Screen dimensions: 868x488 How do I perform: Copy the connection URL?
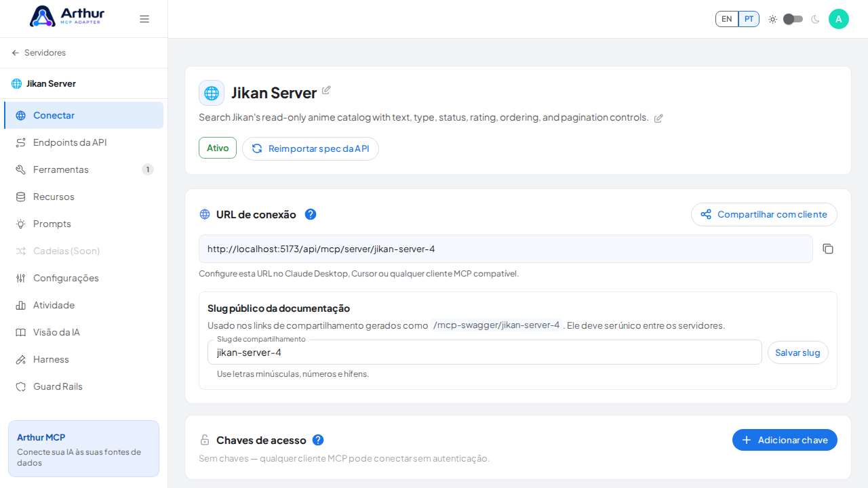pos(828,249)
